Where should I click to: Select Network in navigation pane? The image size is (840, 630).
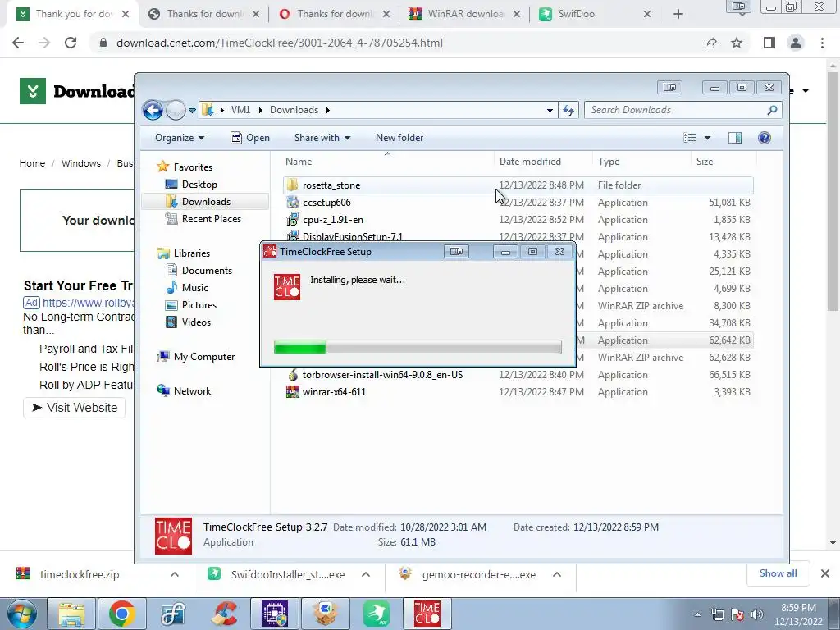(184, 391)
